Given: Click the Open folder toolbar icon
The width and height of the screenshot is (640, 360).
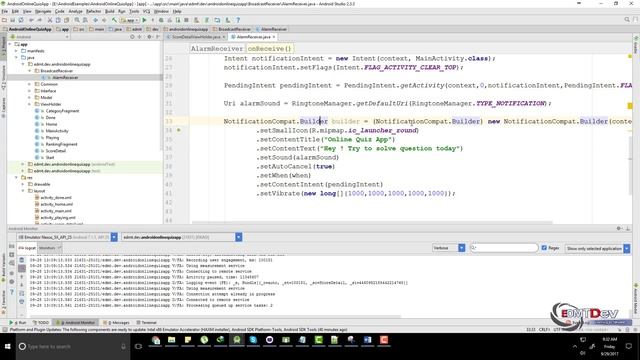Looking at the screenshot, I should click(x=4, y=20).
